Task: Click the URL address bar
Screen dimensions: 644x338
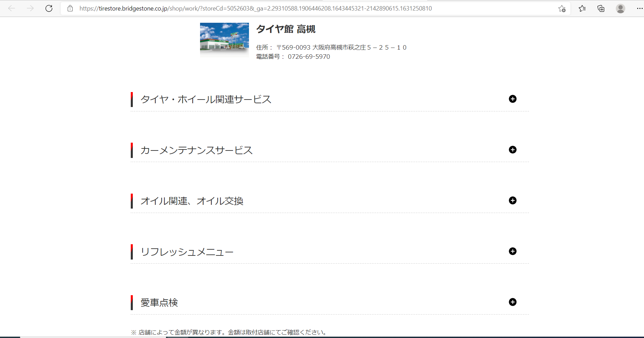Action: pyautogui.click(x=306, y=8)
